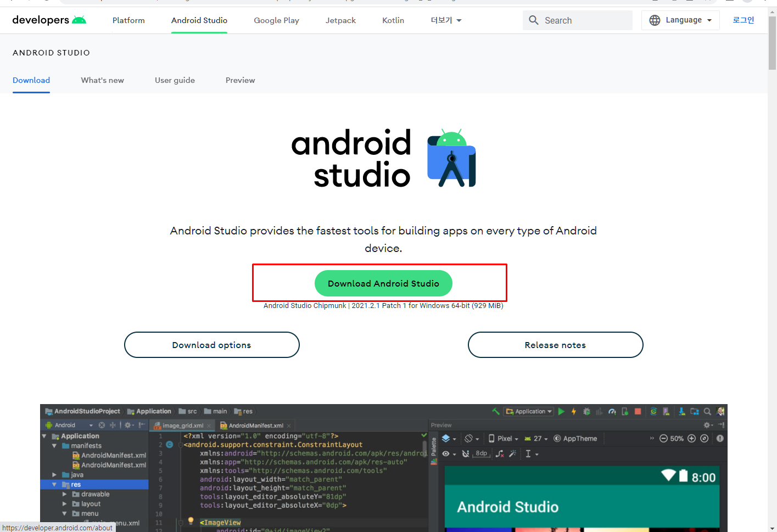
Task: Open the Platform menu item
Action: [x=128, y=20]
